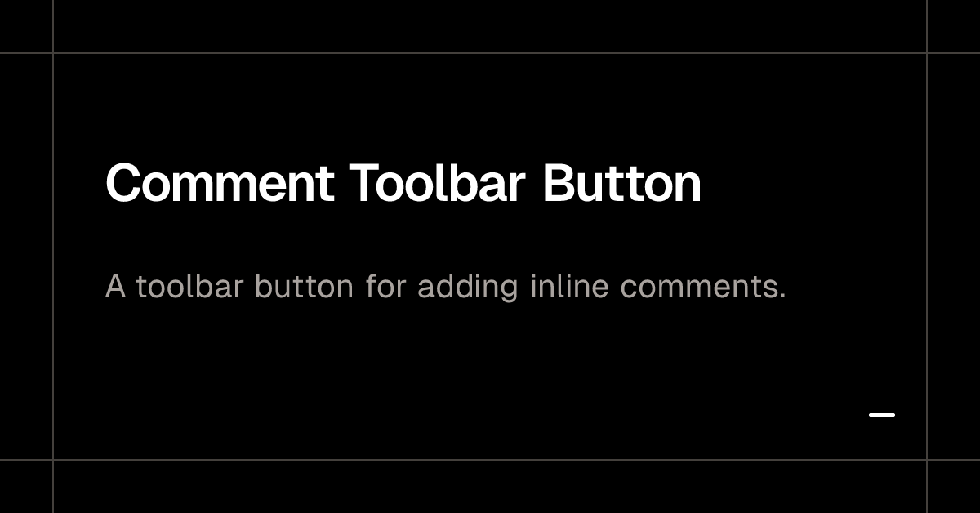Select the word "button" in the gray subtitle
Screen dimensions: 980x513
(305, 287)
